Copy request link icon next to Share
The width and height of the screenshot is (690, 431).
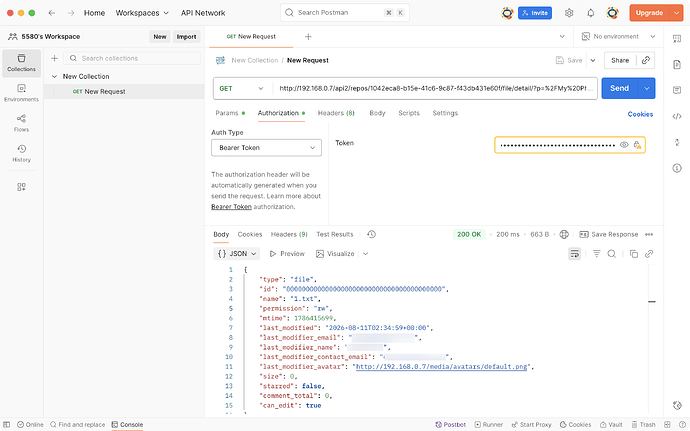pos(646,60)
